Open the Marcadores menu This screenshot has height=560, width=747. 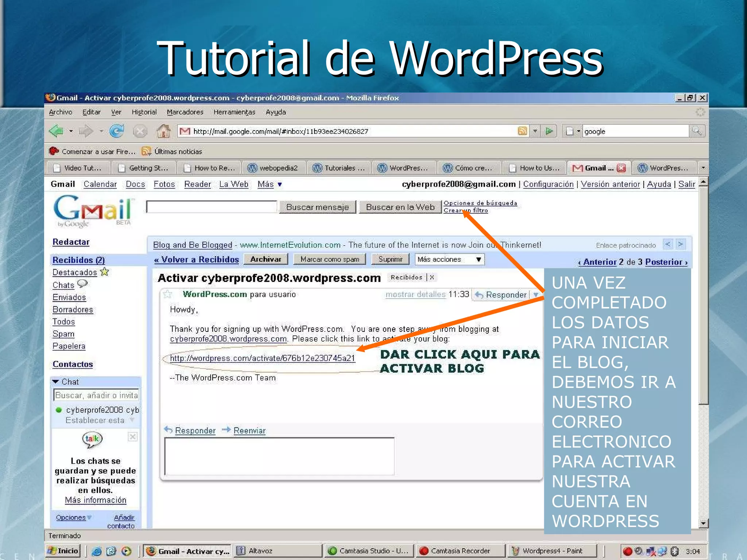click(185, 112)
